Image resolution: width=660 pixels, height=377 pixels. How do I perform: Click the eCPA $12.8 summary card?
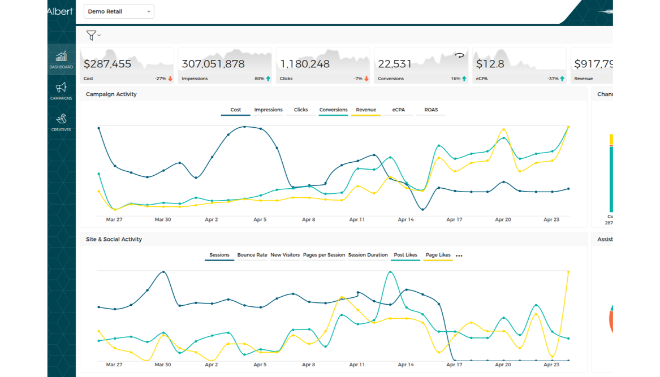519,65
